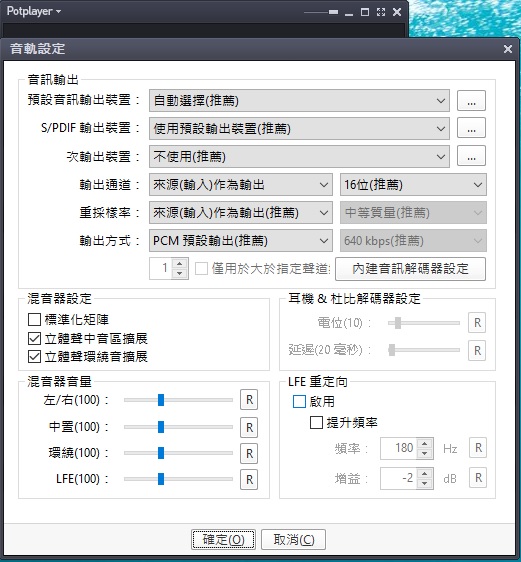
Task: Click ellipsis button beside 次輸出裝置
Action: (x=471, y=156)
